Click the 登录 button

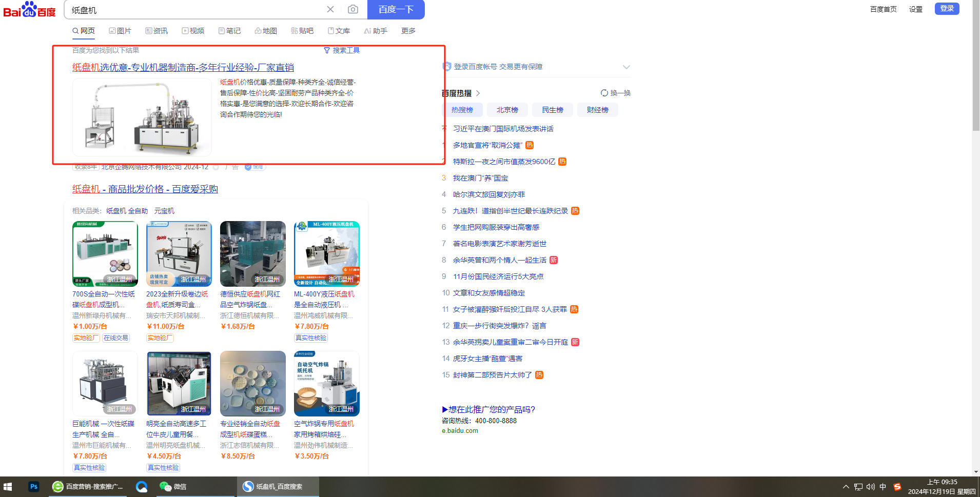(x=947, y=9)
